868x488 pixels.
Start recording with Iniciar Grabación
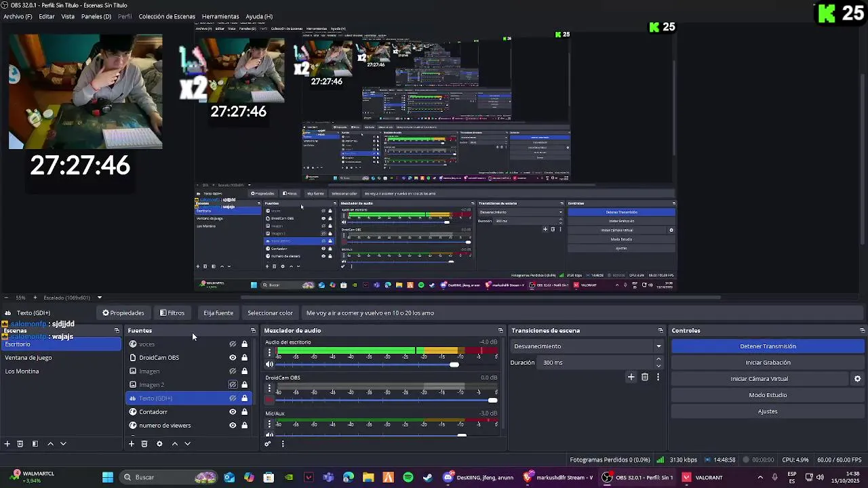coord(768,363)
